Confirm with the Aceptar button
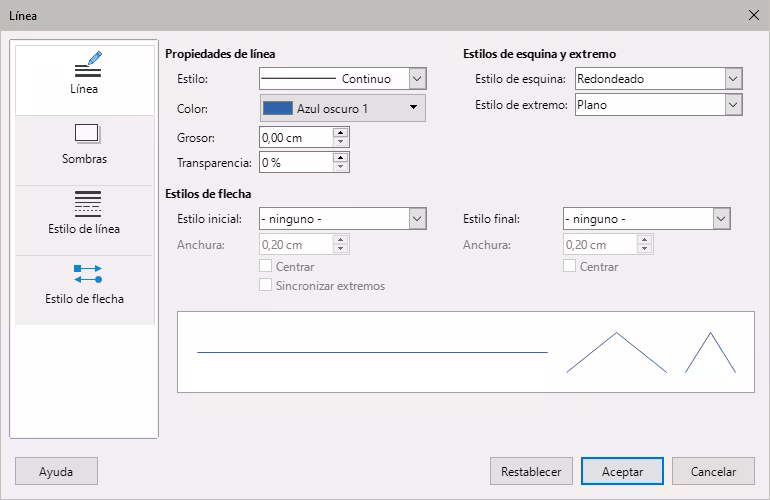The image size is (770, 500). [x=622, y=472]
